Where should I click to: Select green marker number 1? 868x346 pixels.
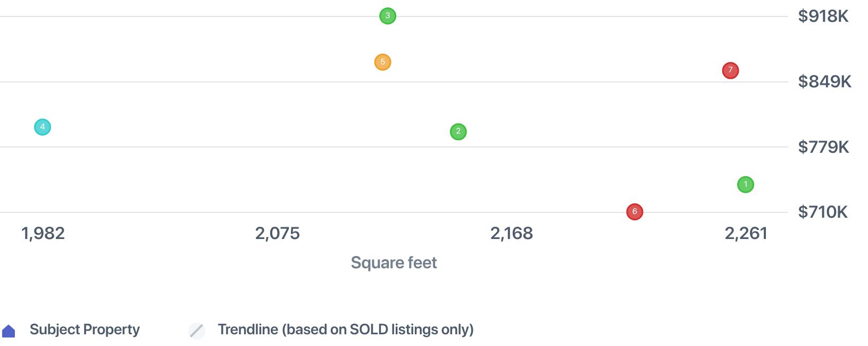click(745, 185)
